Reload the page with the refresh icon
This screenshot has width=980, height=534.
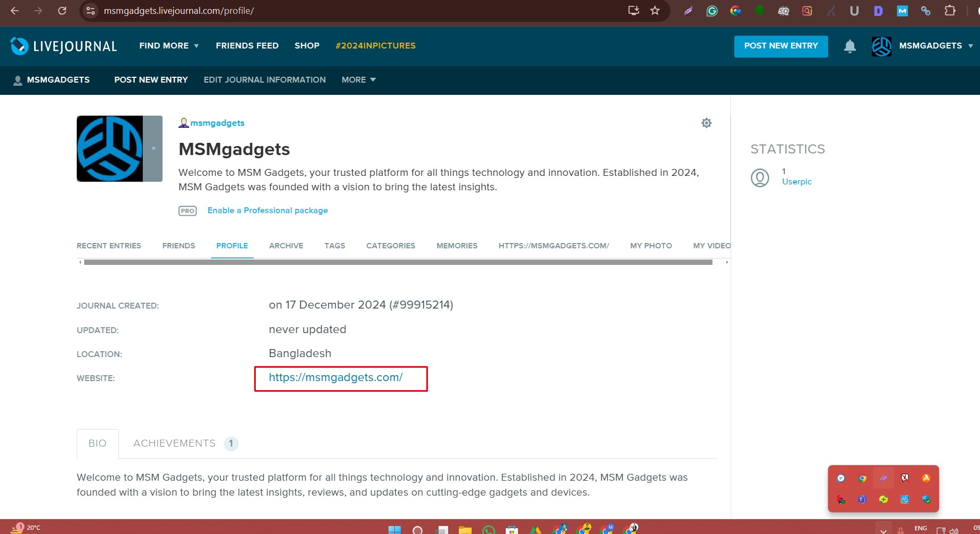[62, 11]
